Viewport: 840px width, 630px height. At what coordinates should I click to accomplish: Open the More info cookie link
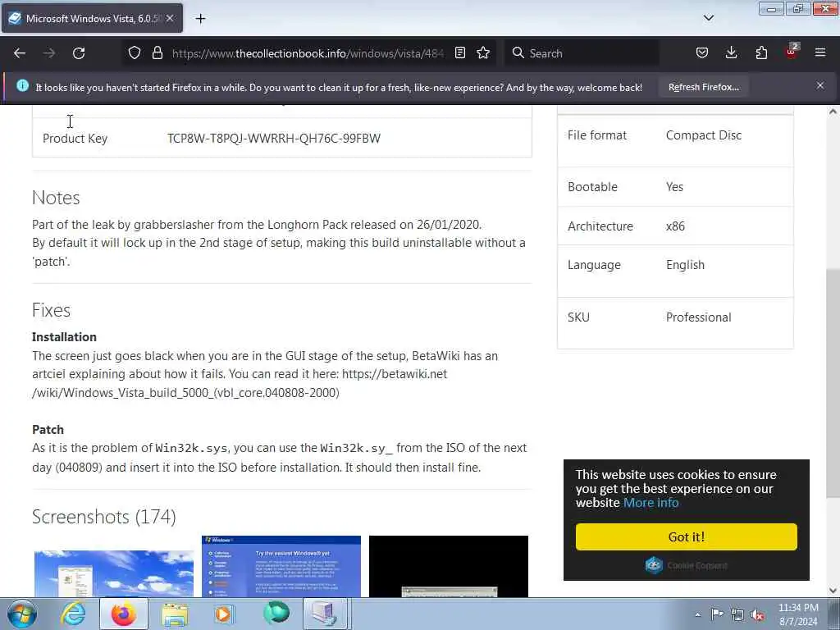[x=651, y=503]
